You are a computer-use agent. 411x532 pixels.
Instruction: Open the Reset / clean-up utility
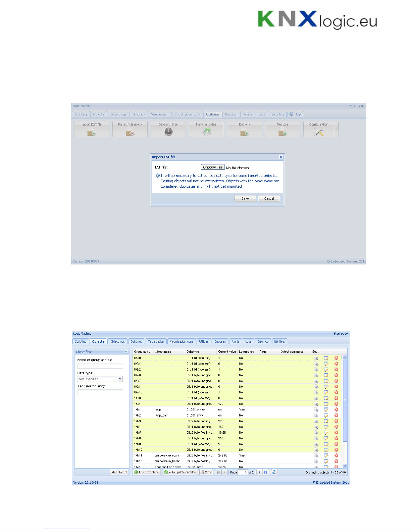point(130,129)
